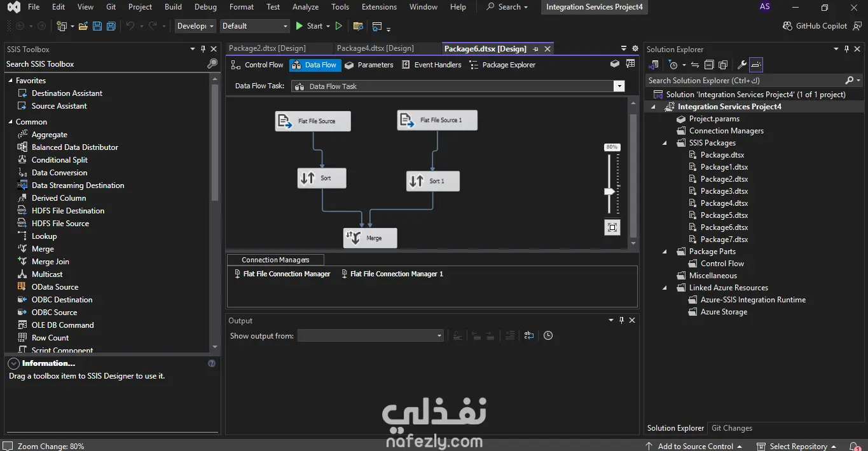Collapse the SSIS Packages folder
The image size is (868, 451).
pyautogui.click(x=665, y=143)
